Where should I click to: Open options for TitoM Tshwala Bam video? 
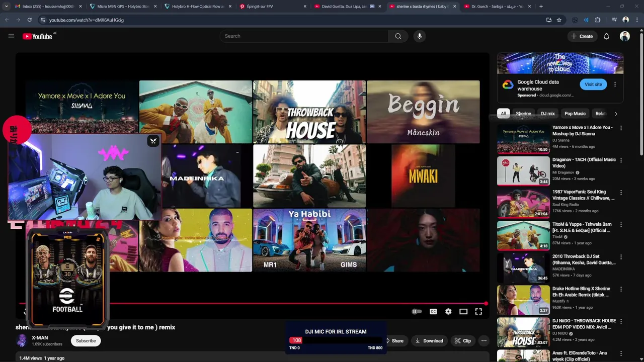point(621,225)
